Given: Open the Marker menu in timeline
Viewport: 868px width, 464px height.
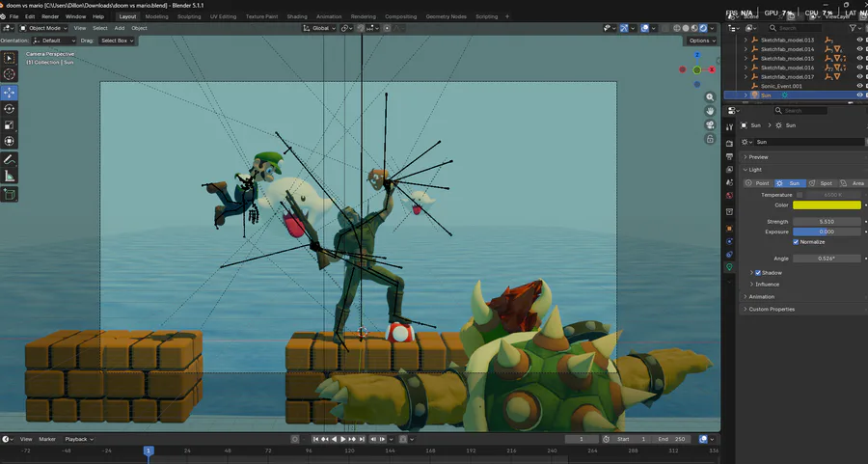Looking at the screenshot, I should coord(47,439).
